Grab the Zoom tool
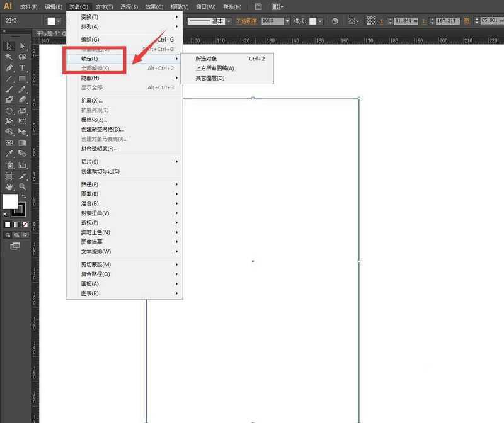This screenshot has width=504, height=423. (x=21, y=187)
